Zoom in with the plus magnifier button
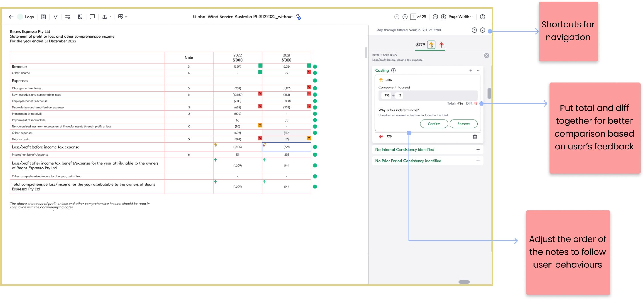Image resolution: width=644 pixels, height=300 pixels. 443,17
